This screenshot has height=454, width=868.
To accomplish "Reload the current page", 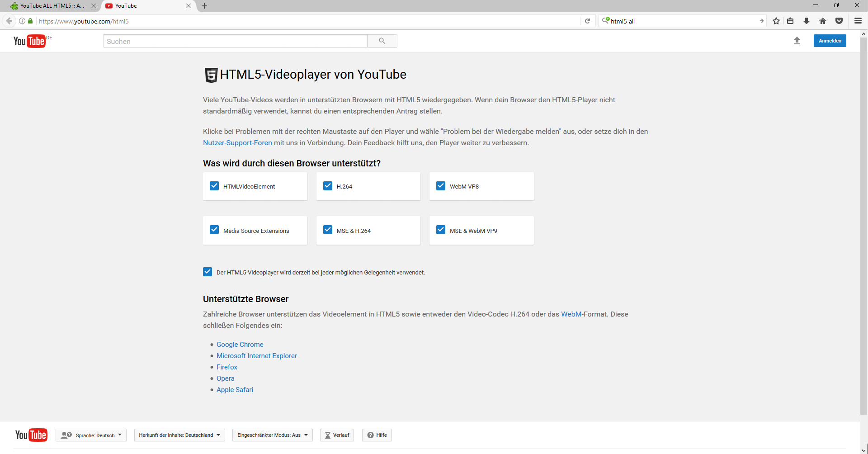I will pos(588,21).
